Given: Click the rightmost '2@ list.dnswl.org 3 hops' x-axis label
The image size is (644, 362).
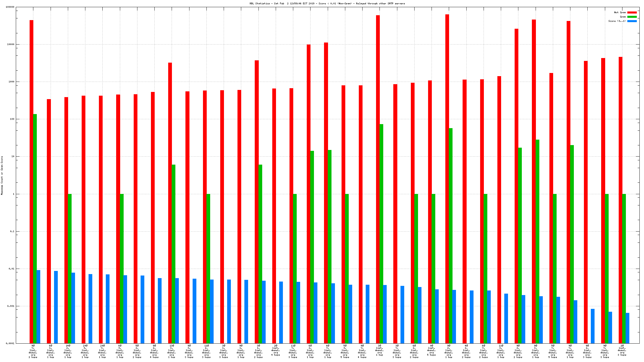Looking at the screenshot, I should click(622, 350).
